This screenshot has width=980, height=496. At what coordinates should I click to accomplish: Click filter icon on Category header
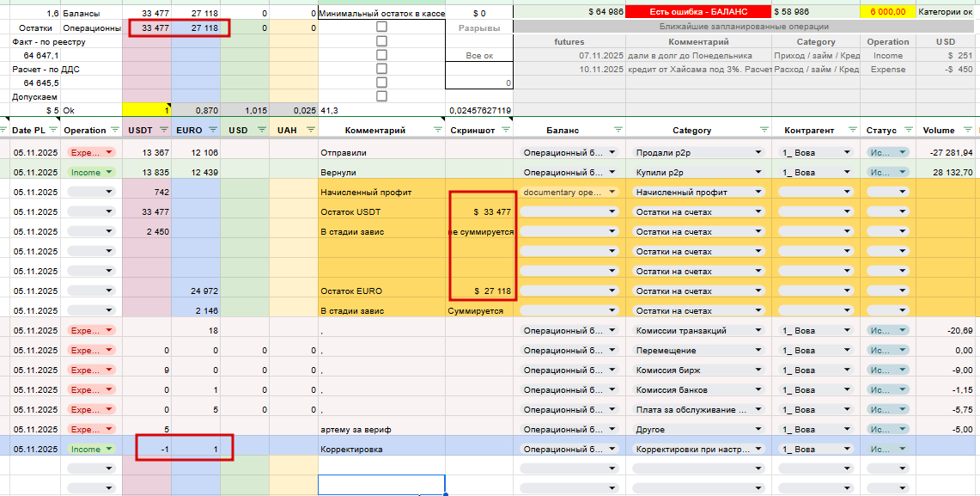click(764, 130)
